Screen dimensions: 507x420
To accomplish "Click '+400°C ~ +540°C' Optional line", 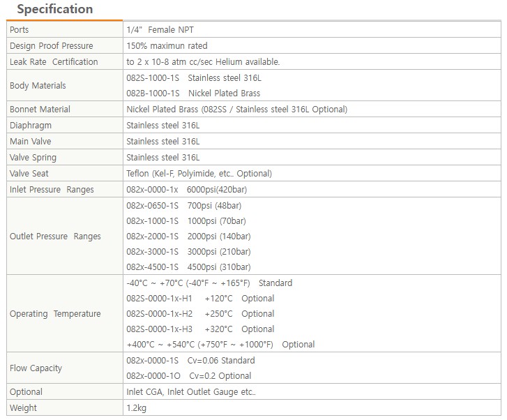I will [220, 345].
